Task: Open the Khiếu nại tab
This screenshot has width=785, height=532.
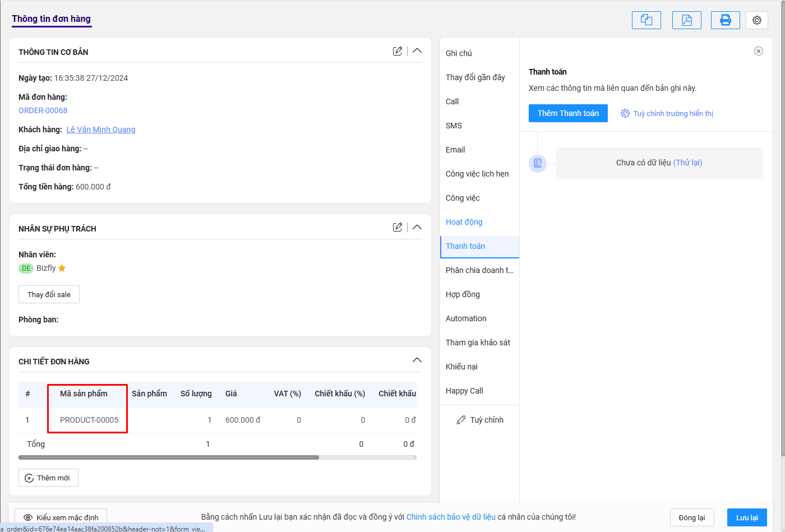Action: tap(461, 367)
